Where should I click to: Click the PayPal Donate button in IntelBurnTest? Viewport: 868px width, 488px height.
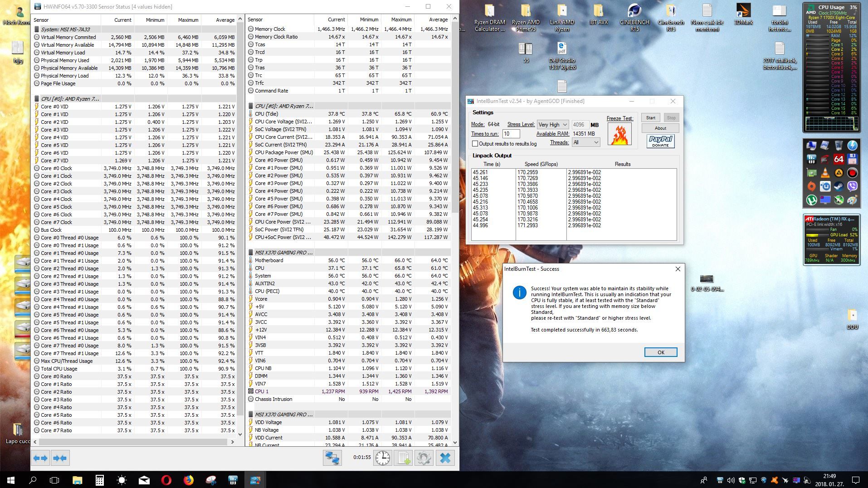pos(660,141)
